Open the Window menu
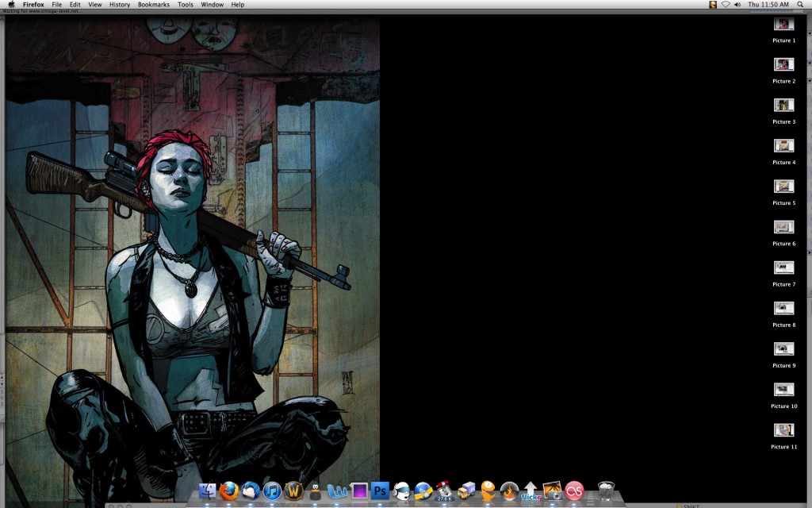812x508 pixels. point(213,4)
